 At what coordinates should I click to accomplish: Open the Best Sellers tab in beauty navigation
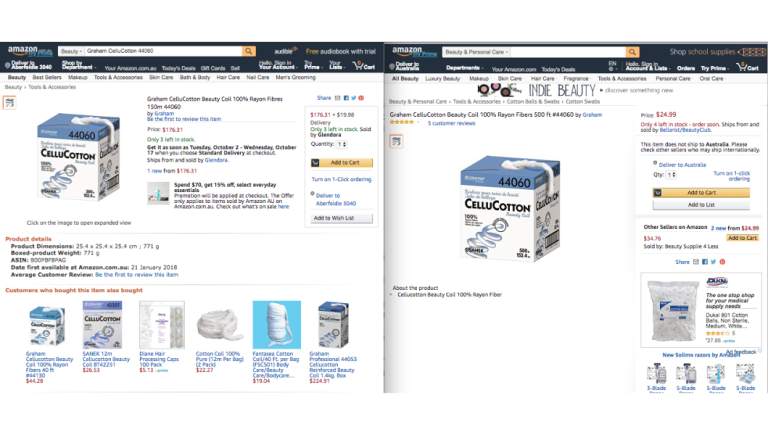tap(47, 77)
